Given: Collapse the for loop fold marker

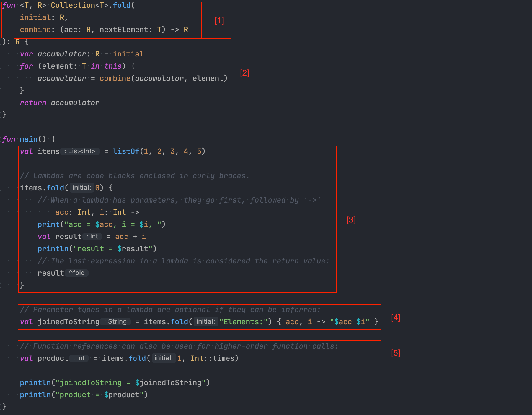Looking at the screenshot, I should [x=1, y=66].
